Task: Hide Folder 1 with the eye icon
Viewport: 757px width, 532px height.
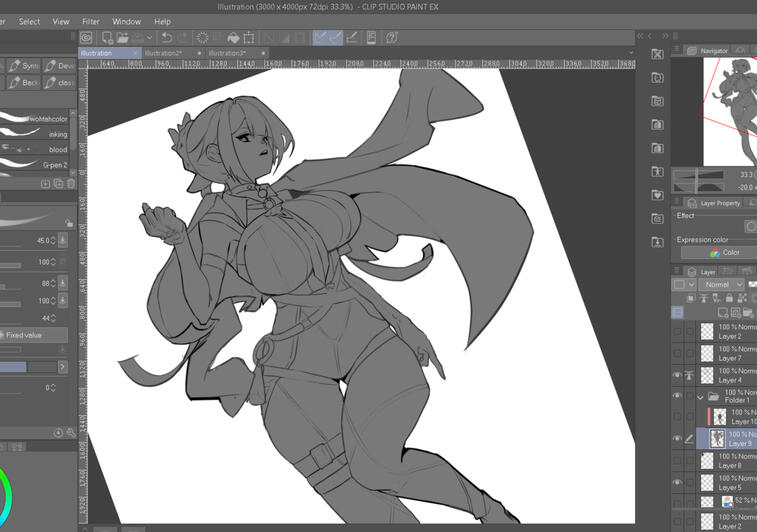Action: (x=677, y=396)
